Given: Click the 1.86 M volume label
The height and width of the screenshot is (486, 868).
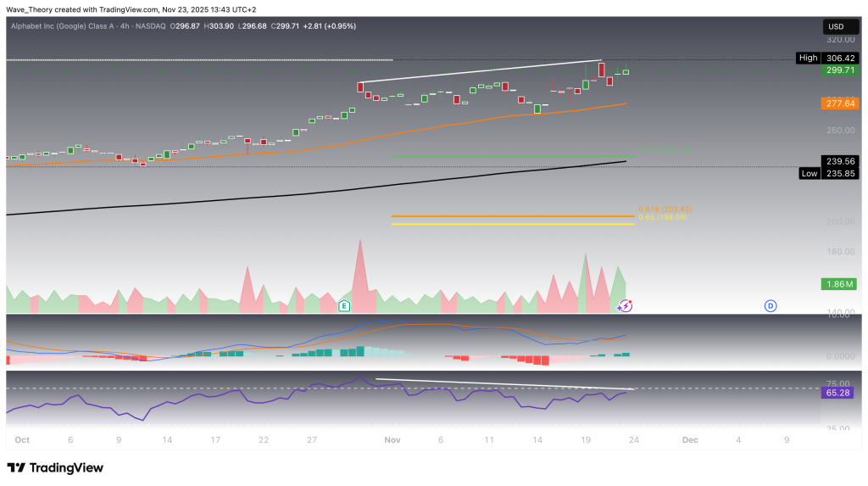Looking at the screenshot, I should [x=839, y=282].
